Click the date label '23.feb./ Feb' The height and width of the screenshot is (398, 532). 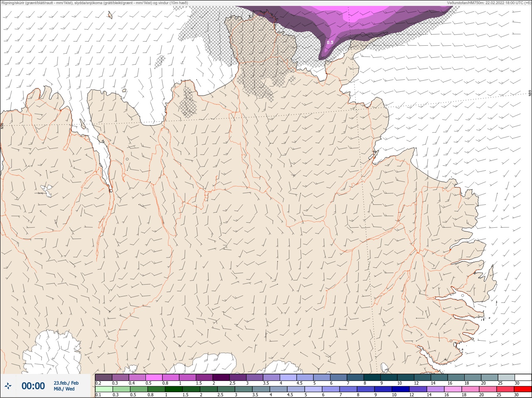pos(66,383)
